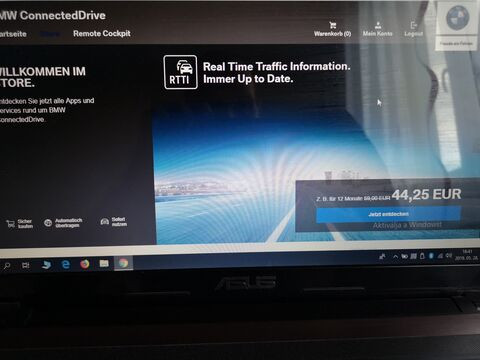480x360 pixels.
Task: Launch the blue app next to Task View
Action: point(46,265)
